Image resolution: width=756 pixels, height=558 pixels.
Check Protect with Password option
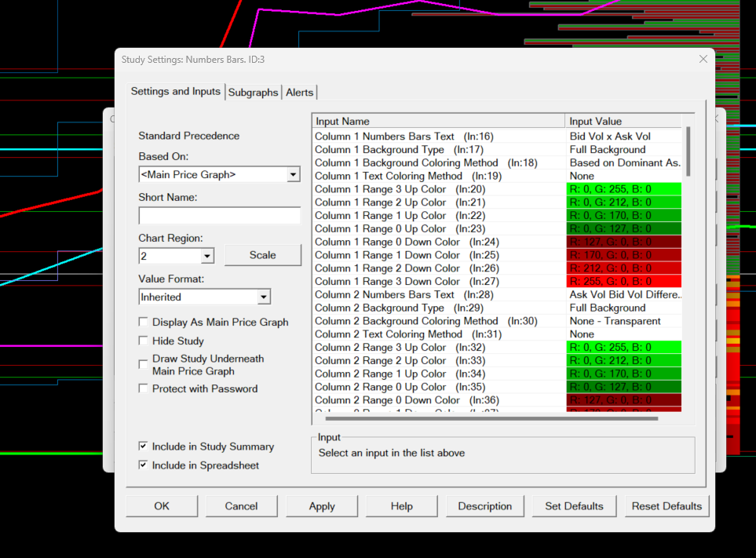click(143, 388)
